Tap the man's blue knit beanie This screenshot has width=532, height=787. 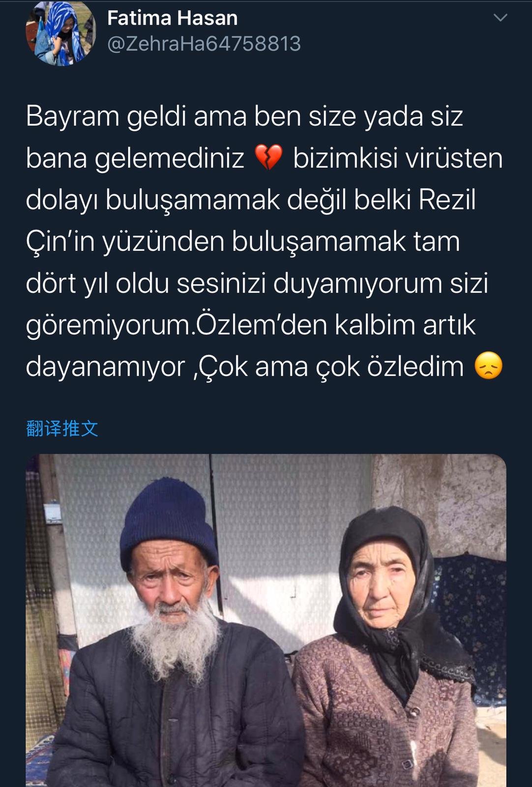coord(169,522)
